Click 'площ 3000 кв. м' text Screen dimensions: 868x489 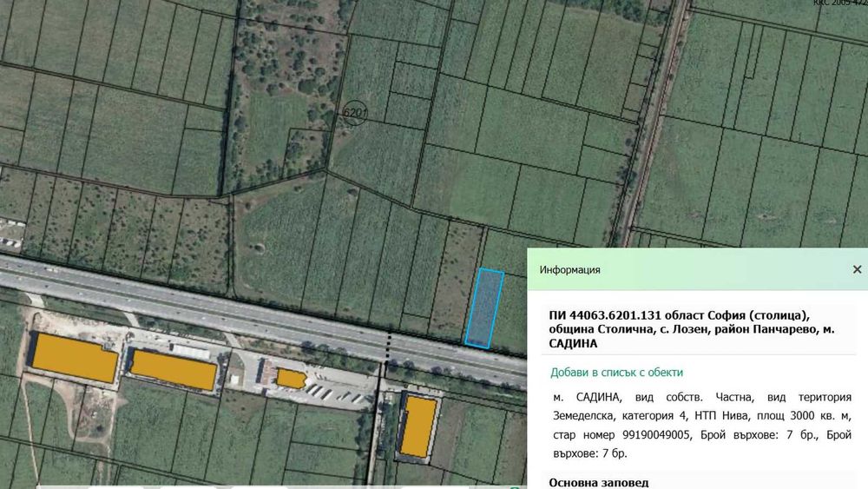(805, 416)
